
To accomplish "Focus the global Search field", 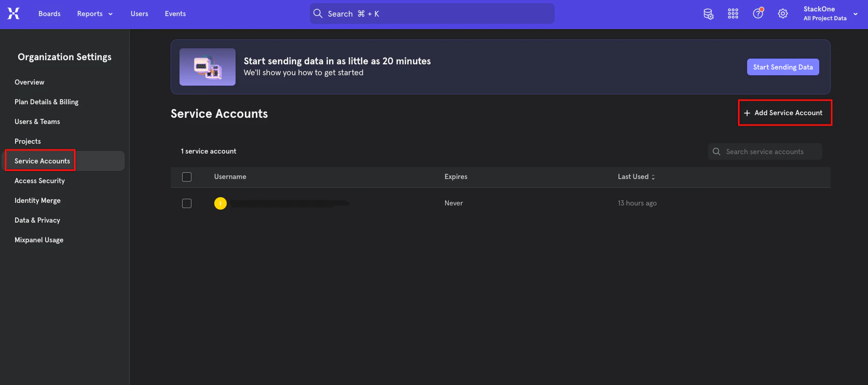I will click(432, 13).
